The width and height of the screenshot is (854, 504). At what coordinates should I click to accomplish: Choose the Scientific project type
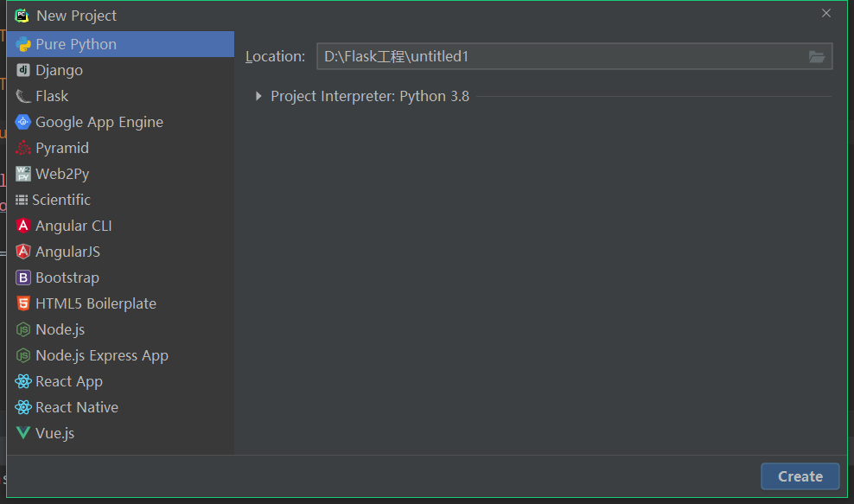(120, 200)
